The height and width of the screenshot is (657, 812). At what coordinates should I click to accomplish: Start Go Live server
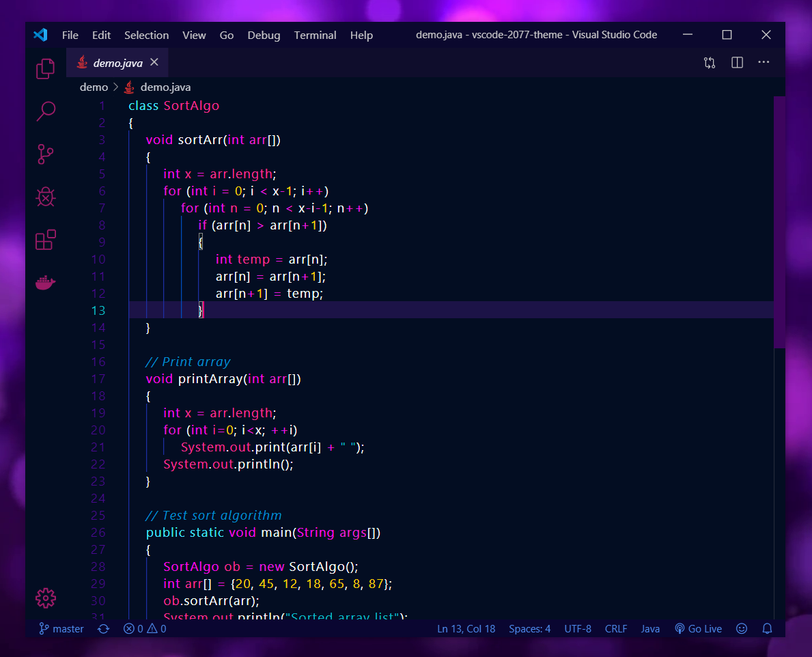[x=698, y=628]
